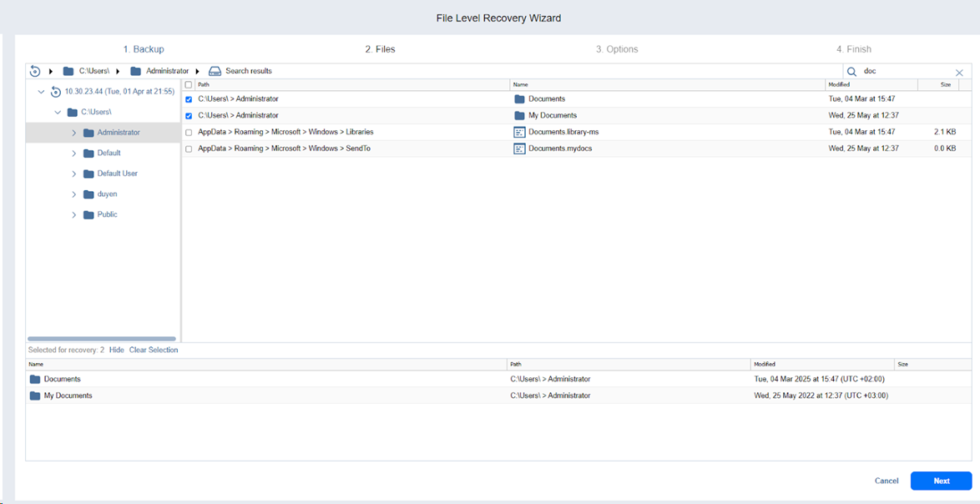The width and height of the screenshot is (980, 504).
Task: Click the Next button
Action: (941, 481)
